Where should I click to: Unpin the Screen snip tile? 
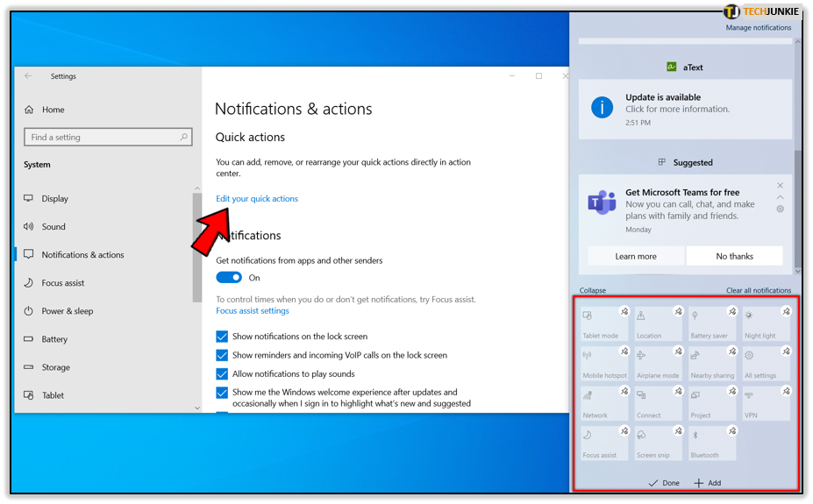pos(678,431)
